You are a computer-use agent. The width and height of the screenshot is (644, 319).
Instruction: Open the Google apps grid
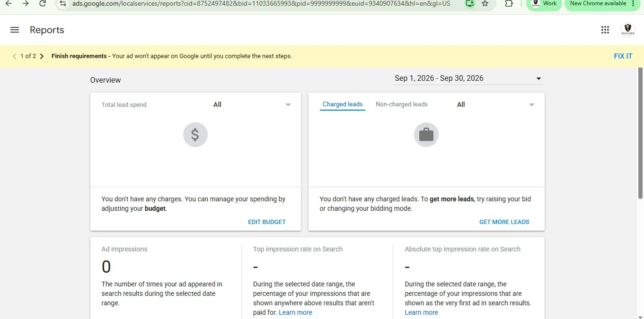click(605, 30)
